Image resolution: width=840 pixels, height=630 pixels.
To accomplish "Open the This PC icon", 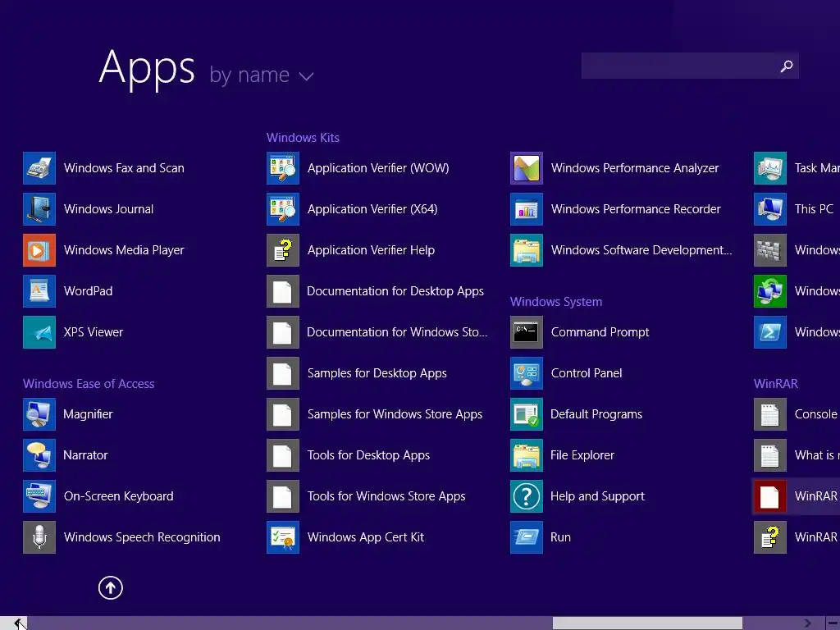I will pos(770,209).
